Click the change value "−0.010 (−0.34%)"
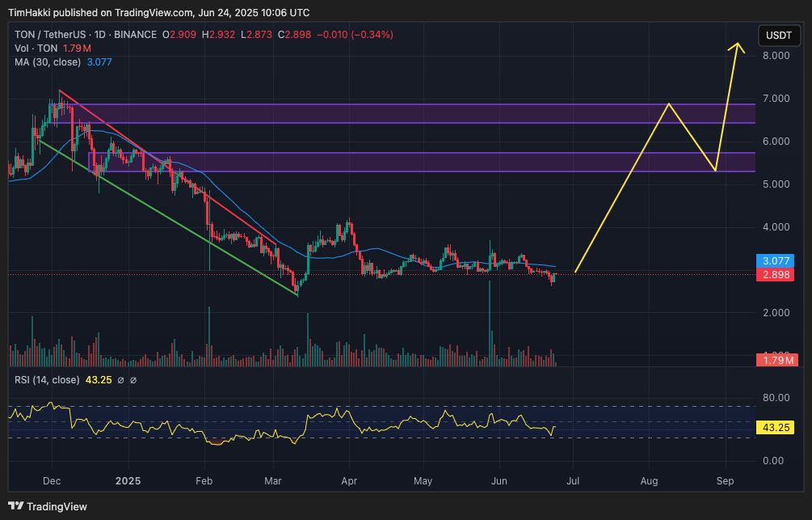This screenshot has height=520, width=812. click(355, 35)
